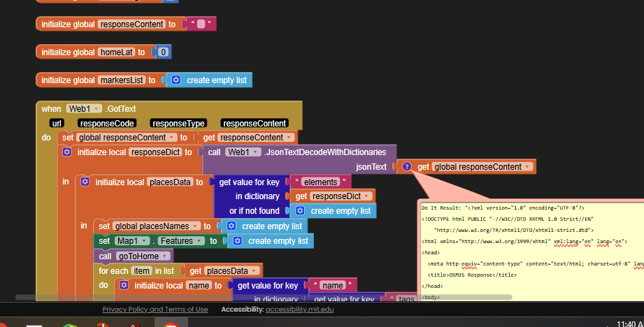Click gear icon on placesNames create empty list
Viewport: 644px width, 327px height.
point(231,226)
